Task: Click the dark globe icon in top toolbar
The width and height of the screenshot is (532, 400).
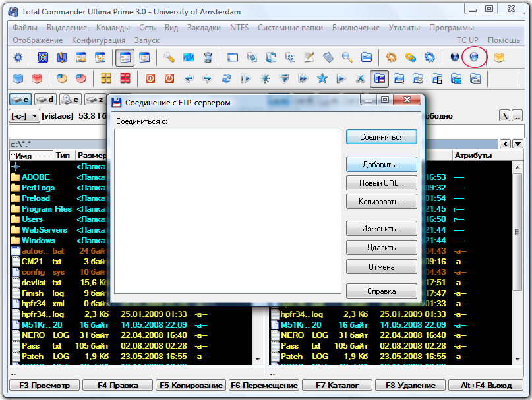Action: (455, 57)
